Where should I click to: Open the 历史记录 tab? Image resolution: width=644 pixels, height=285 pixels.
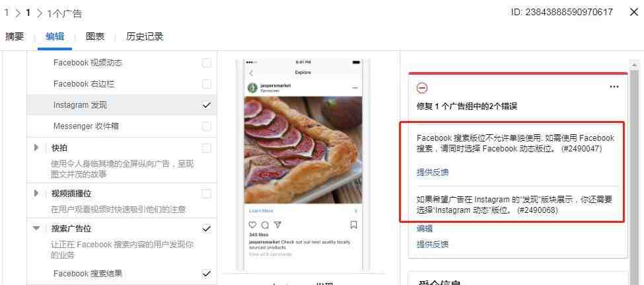[x=145, y=36]
